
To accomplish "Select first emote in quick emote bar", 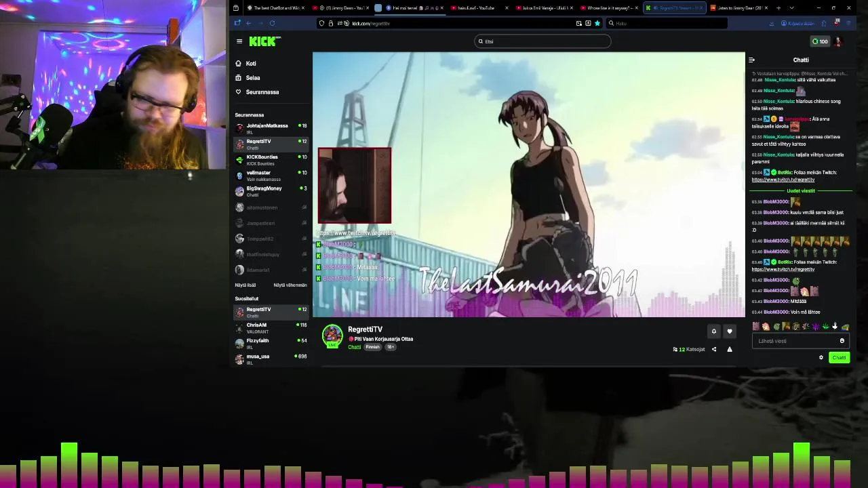I will [756, 326].
